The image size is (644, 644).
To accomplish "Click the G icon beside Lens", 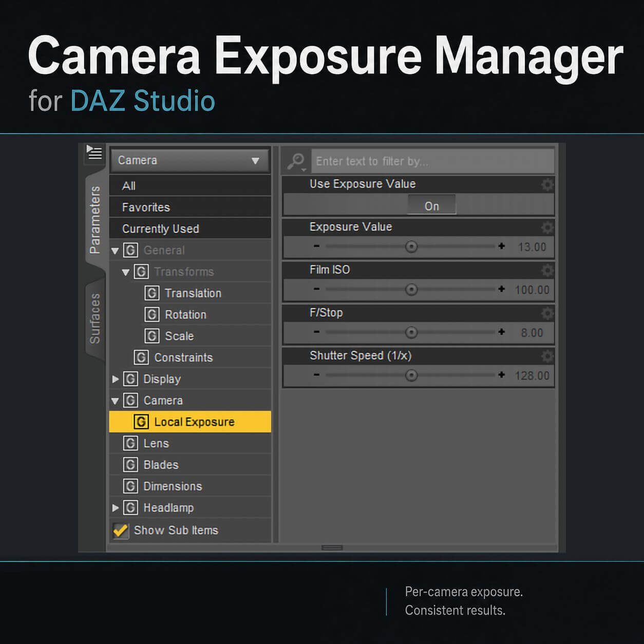I will [x=131, y=443].
